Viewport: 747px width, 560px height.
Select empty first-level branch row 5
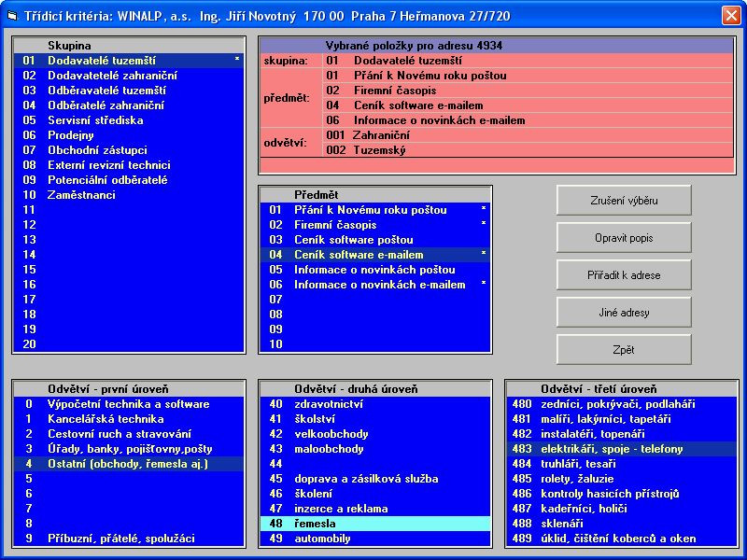[x=129, y=479]
